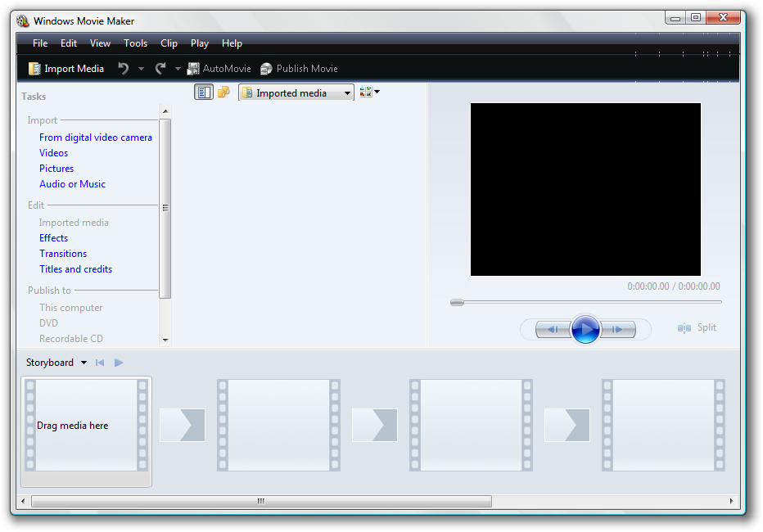Open the Clip menu

tap(169, 43)
